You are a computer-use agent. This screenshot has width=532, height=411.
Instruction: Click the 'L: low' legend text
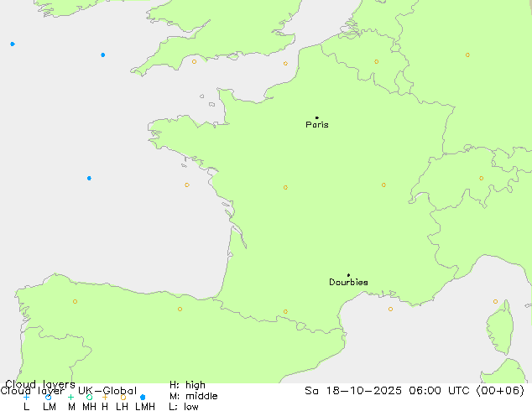coord(184,407)
